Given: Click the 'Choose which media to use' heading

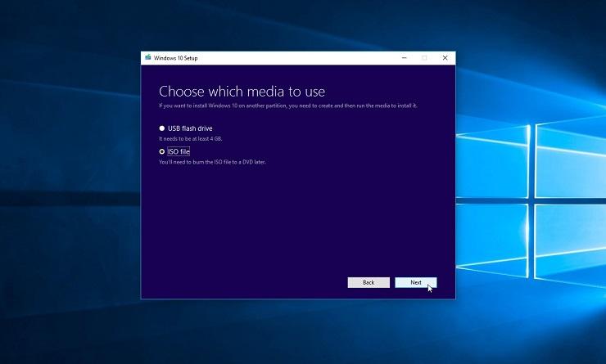Looking at the screenshot, I should (242, 92).
